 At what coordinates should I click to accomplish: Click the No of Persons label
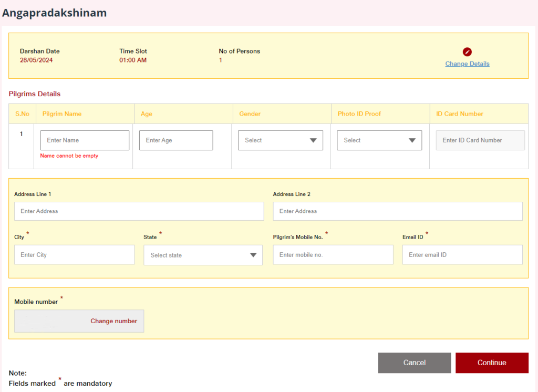point(240,51)
